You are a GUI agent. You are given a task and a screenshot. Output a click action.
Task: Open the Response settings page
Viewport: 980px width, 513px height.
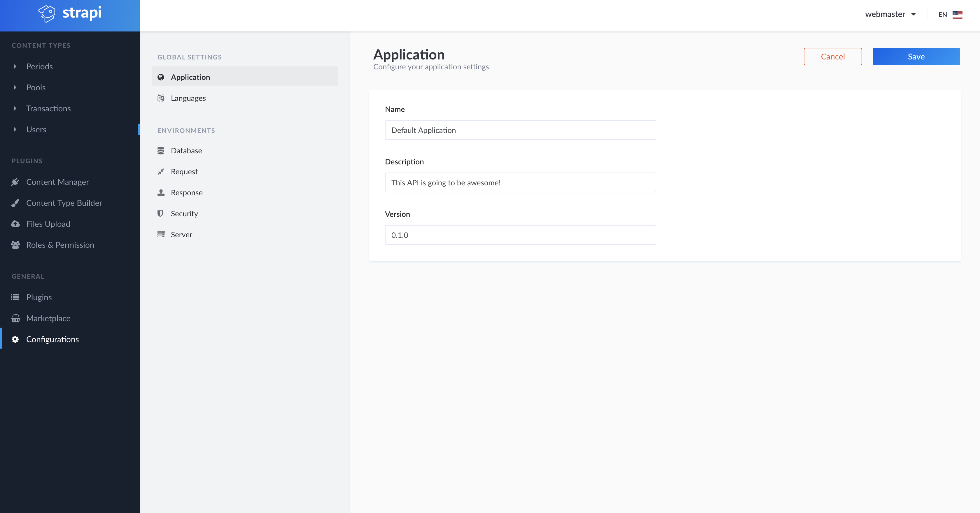(187, 192)
